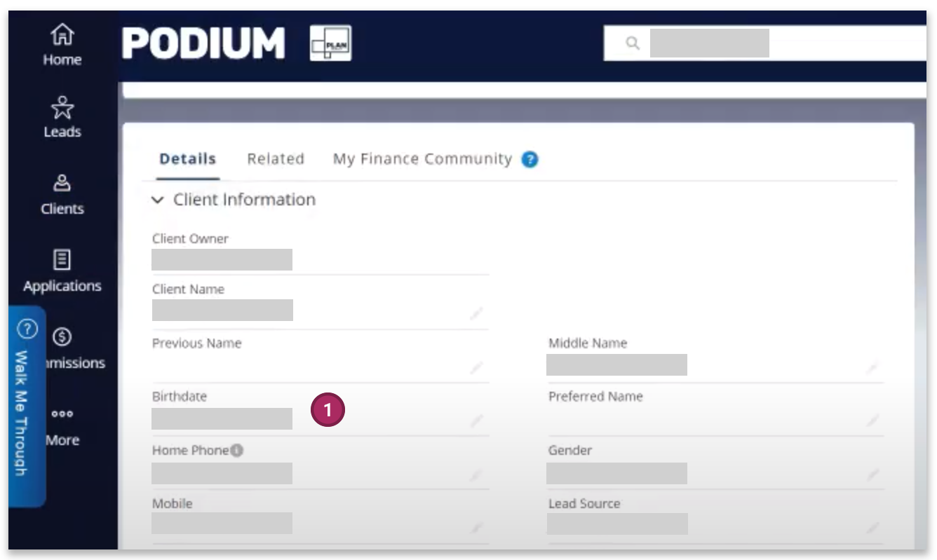Edit Preferred Name with pencil icon

coord(872,421)
